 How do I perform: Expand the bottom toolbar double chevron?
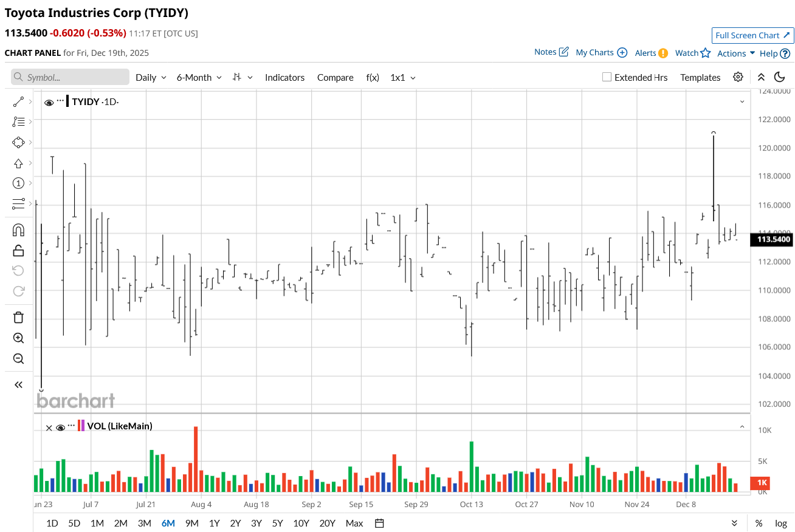tap(734, 523)
